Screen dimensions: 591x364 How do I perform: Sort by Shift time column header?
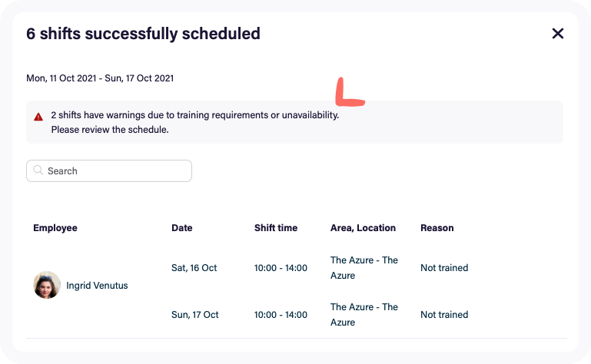pos(276,228)
